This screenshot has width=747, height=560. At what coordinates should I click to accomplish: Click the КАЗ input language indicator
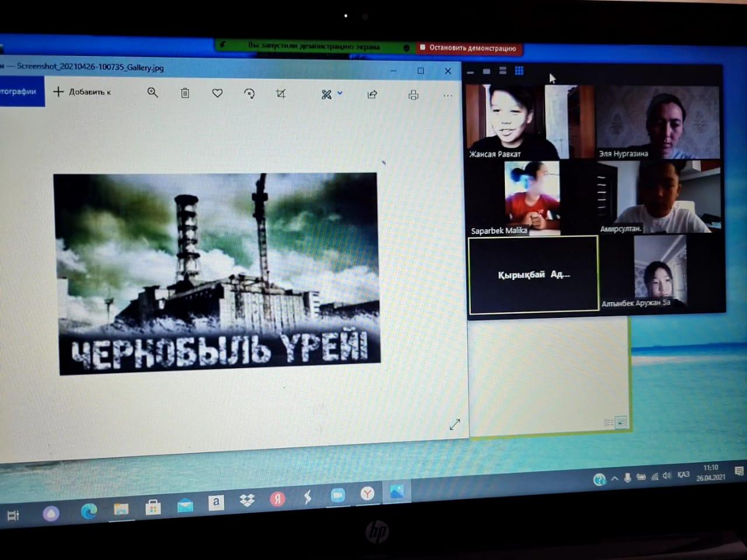(x=683, y=475)
